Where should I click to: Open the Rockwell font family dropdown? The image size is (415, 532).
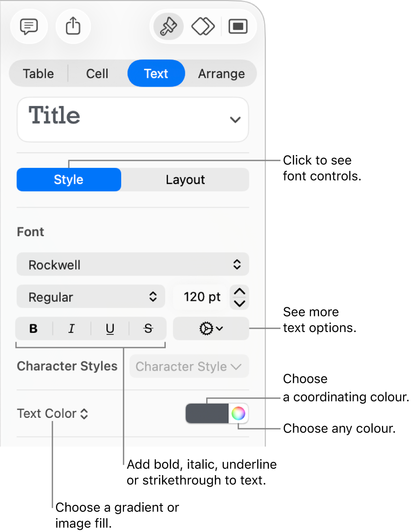coord(133,264)
